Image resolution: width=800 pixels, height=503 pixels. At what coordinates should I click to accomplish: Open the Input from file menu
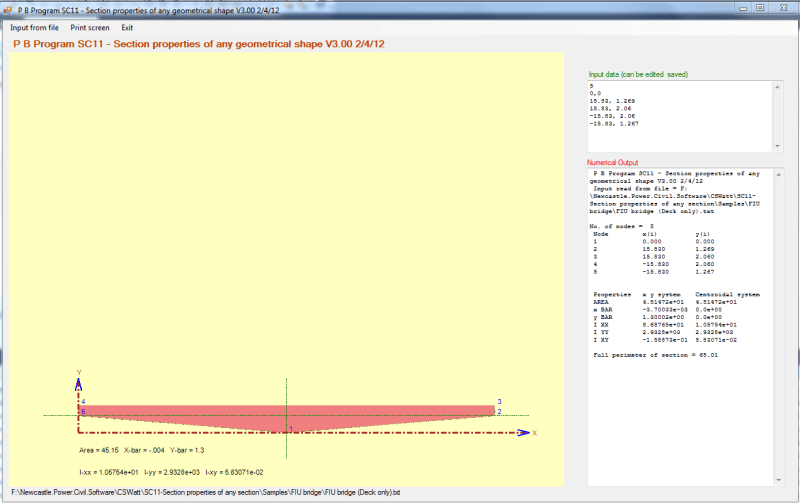click(x=34, y=28)
